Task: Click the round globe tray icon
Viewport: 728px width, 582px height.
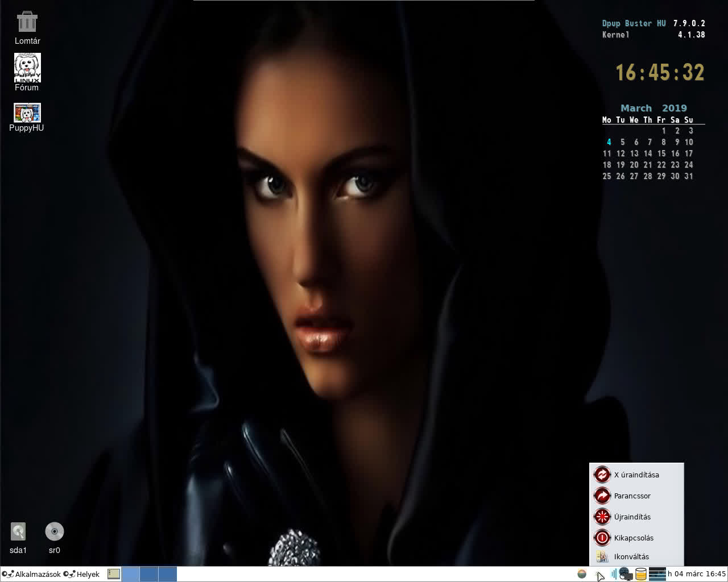Action: point(582,574)
